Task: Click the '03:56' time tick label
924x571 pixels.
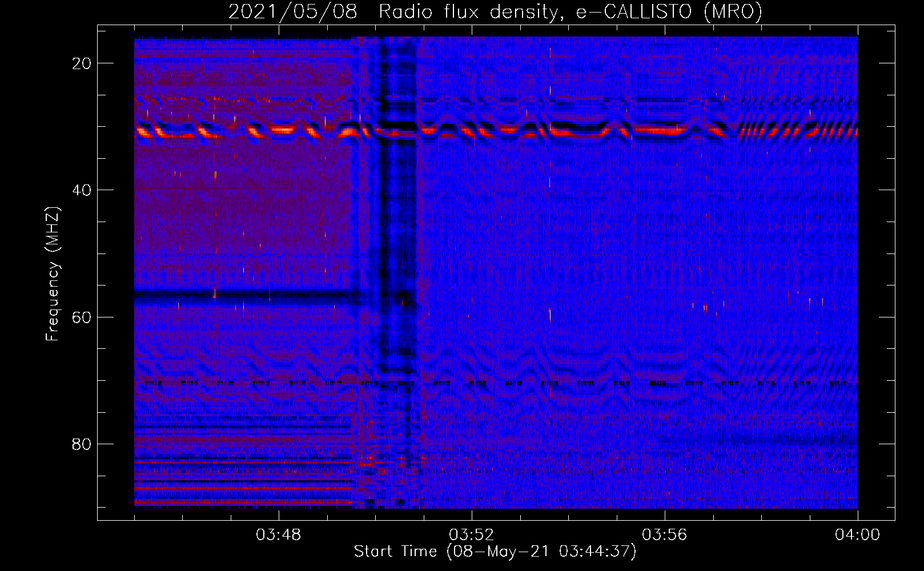Action: click(x=664, y=535)
